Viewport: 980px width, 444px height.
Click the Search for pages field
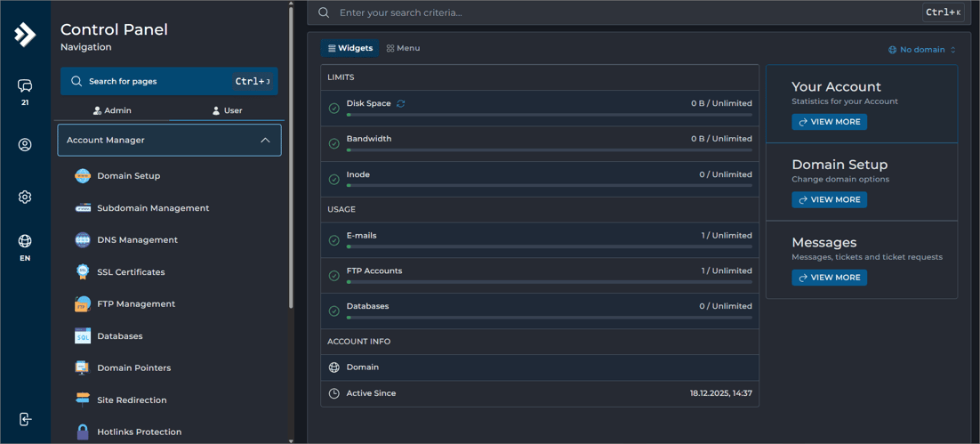tap(156, 82)
